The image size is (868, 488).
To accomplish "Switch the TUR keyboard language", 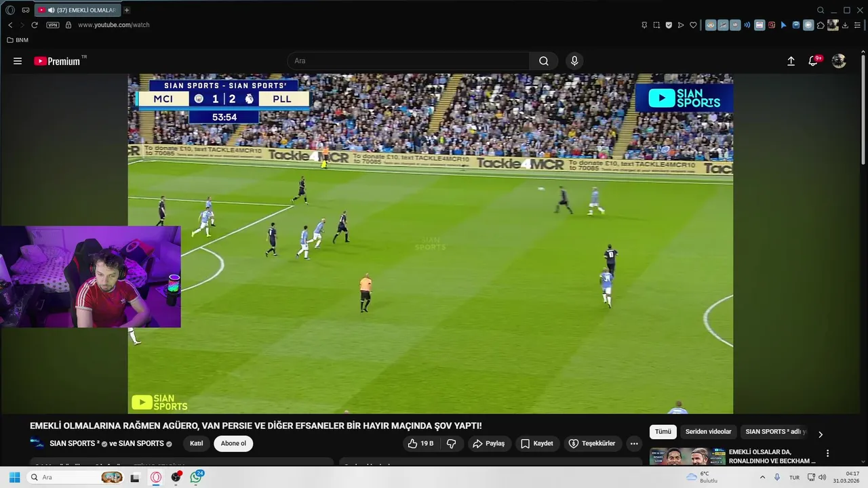I will (x=794, y=477).
